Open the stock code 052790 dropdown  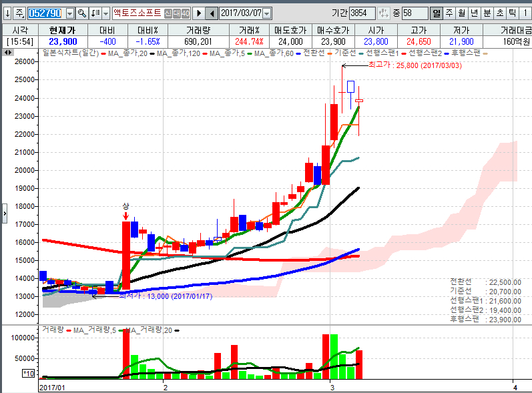pyautogui.click(x=70, y=13)
